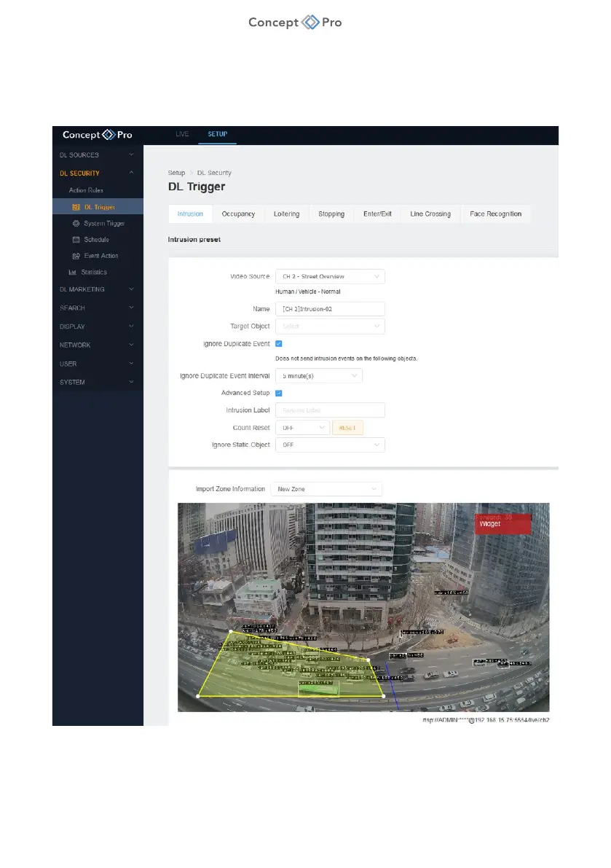The width and height of the screenshot is (611, 868).
Task: Open Action Rules in the sidebar
Action: click(86, 190)
